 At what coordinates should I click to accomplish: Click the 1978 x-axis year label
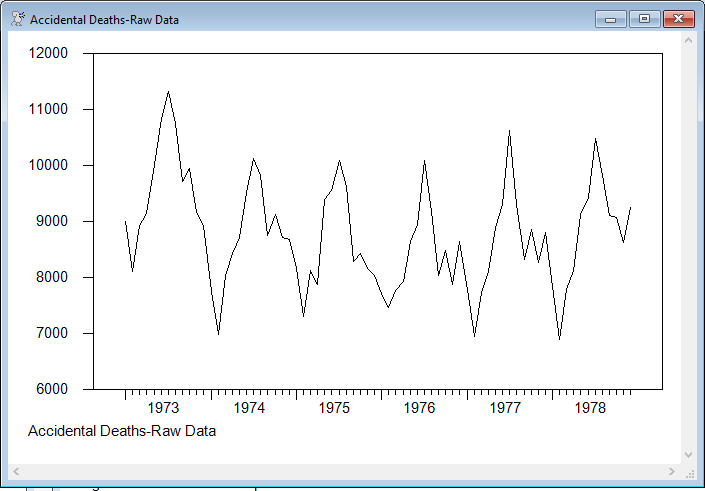(x=591, y=408)
